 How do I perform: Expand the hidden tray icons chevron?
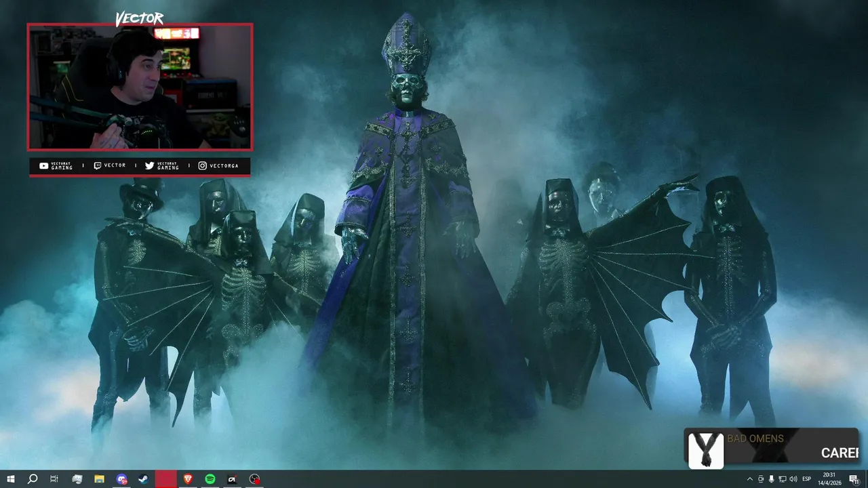click(x=749, y=479)
